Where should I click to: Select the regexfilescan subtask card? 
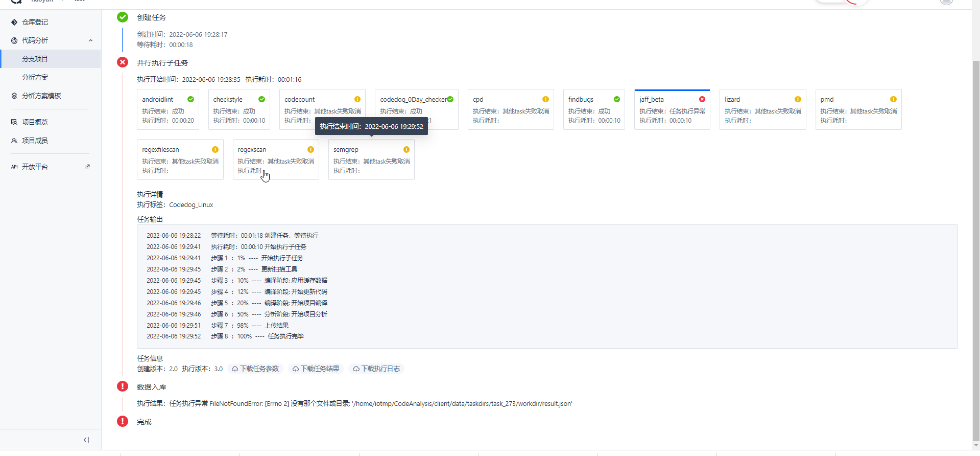pyautogui.click(x=180, y=159)
